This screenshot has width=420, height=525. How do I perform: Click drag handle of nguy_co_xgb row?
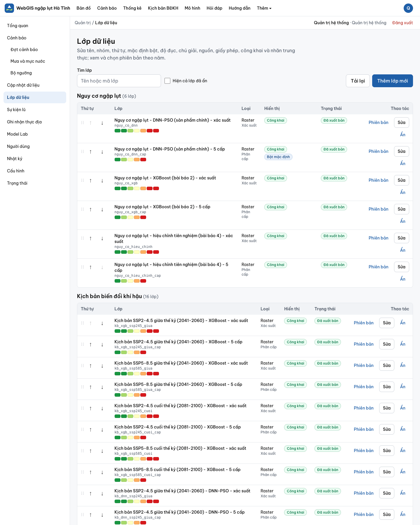pyautogui.click(x=83, y=181)
